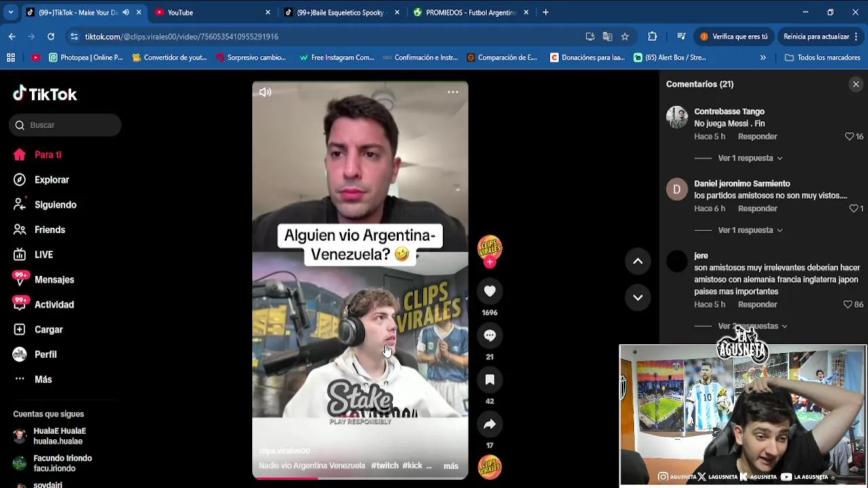Like the video with heart icon
868x488 pixels.
click(x=490, y=291)
